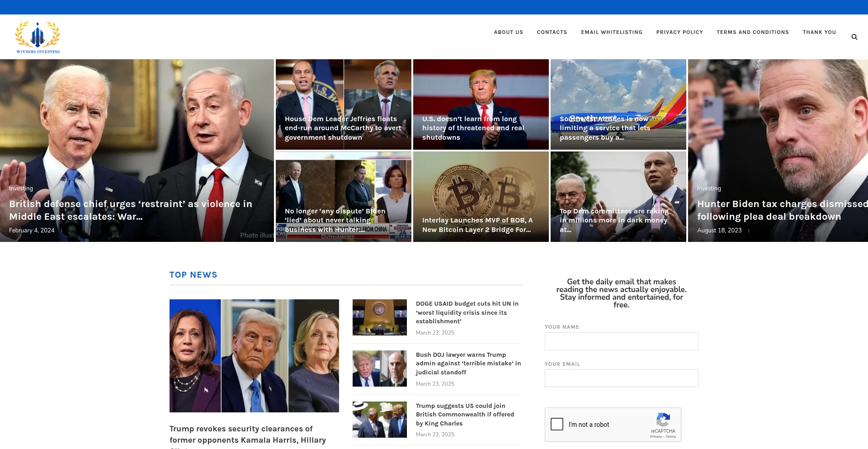
Task: Open the PRIVACY POLICY page
Action: coord(679,32)
